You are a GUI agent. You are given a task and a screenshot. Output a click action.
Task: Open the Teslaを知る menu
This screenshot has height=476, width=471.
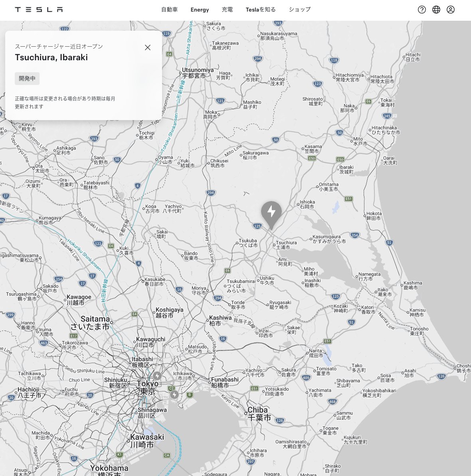(261, 10)
